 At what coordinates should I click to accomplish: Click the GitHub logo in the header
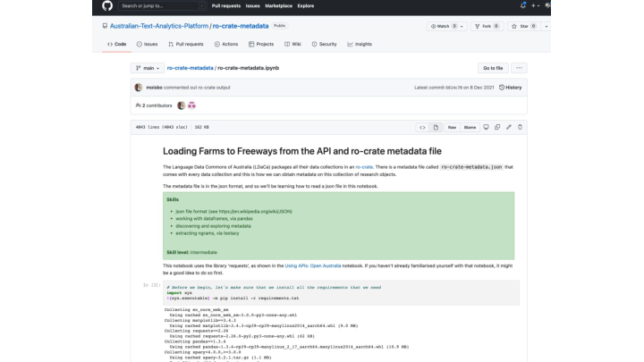pos(107,5)
